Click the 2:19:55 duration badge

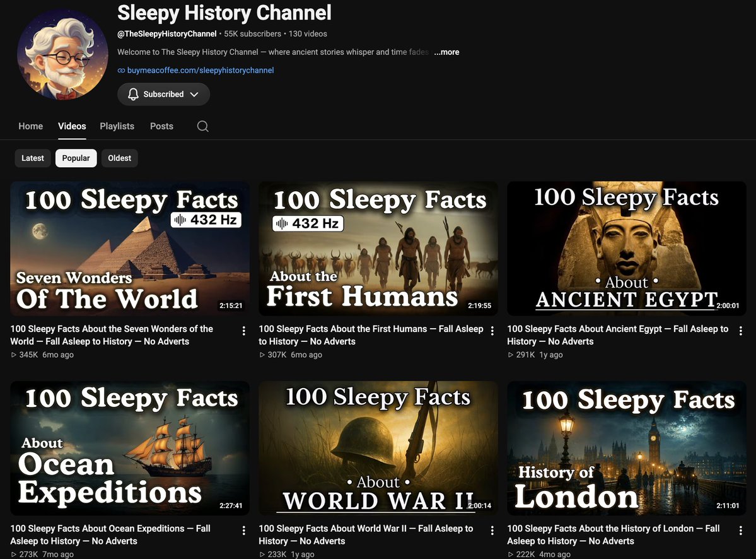[x=480, y=306]
